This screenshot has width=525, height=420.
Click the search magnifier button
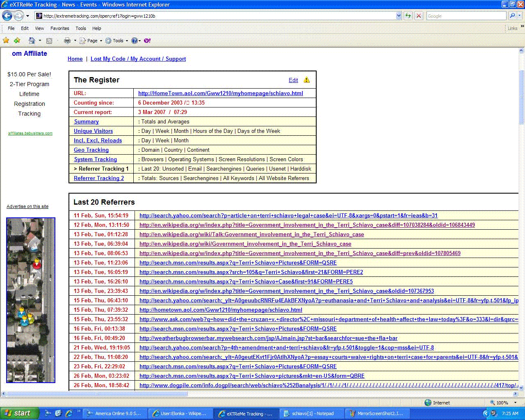(512, 16)
